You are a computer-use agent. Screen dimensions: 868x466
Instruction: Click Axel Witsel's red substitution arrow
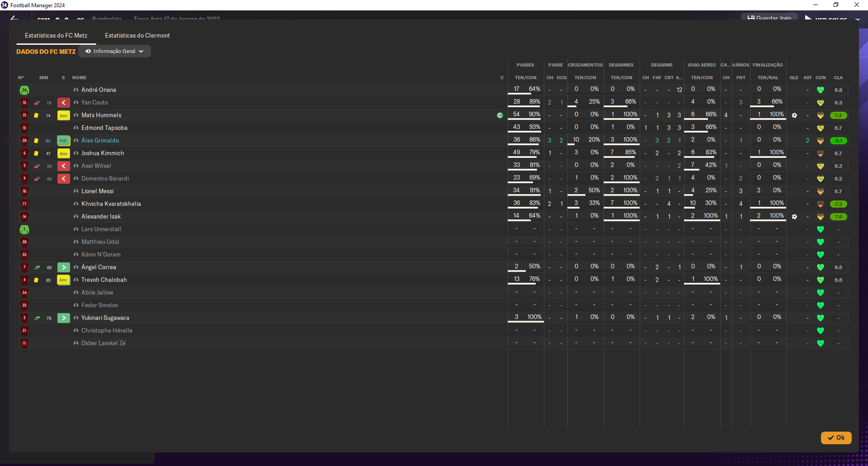pos(64,166)
